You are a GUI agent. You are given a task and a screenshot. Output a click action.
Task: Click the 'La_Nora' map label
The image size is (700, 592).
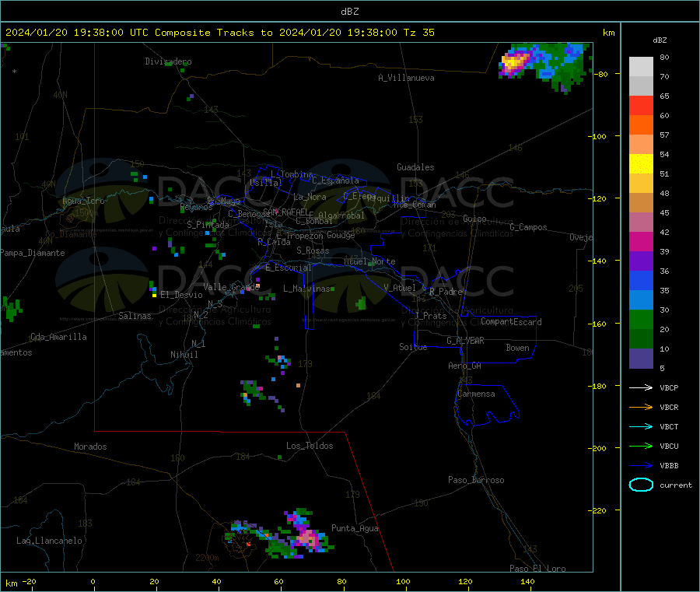point(310,198)
